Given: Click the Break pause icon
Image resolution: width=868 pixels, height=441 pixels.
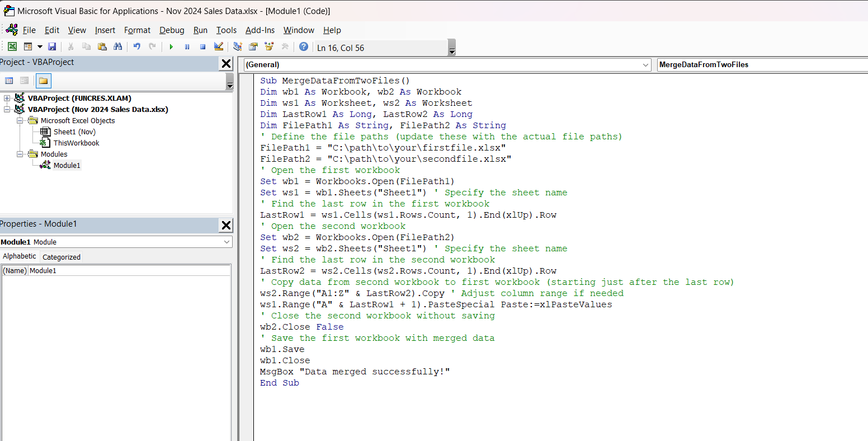Looking at the screenshot, I should (187, 47).
